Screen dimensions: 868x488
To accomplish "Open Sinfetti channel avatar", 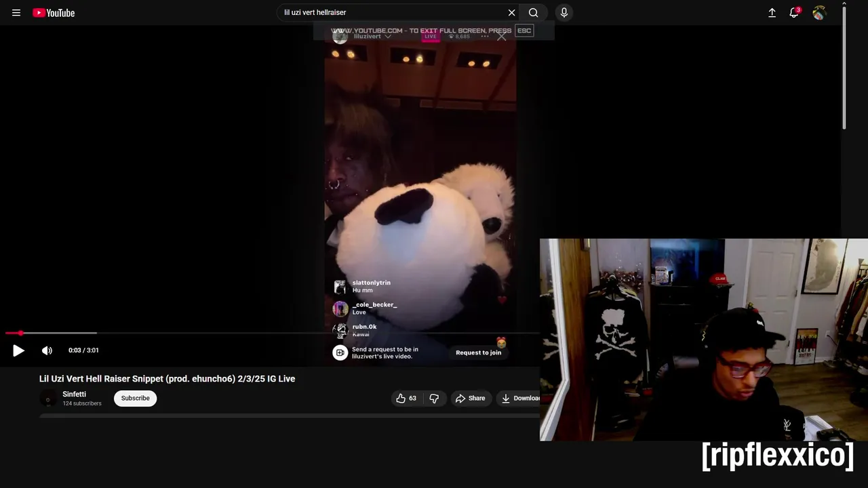I will pyautogui.click(x=47, y=399).
